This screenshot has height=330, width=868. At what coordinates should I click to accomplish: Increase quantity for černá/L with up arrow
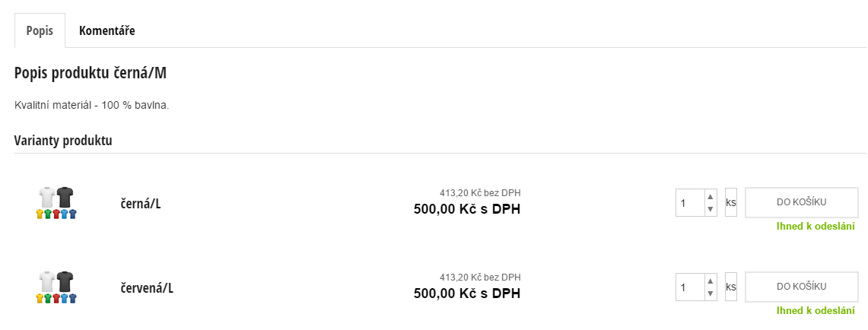pyautogui.click(x=711, y=196)
